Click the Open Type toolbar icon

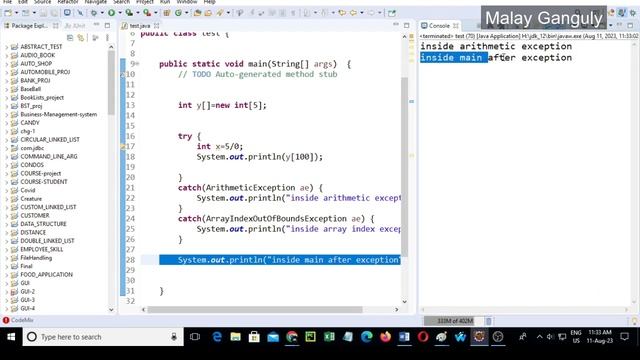pos(198,13)
